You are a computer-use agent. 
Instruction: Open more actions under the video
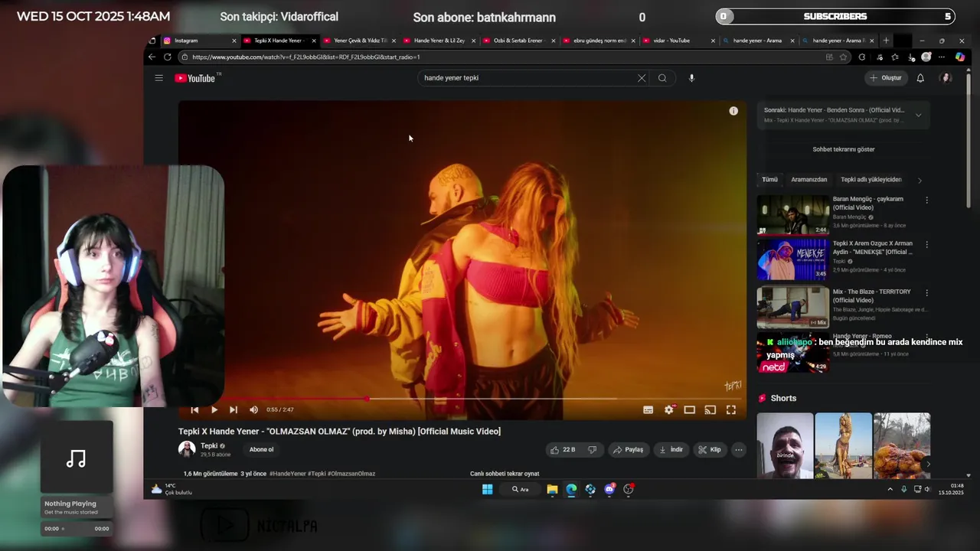coord(739,450)
